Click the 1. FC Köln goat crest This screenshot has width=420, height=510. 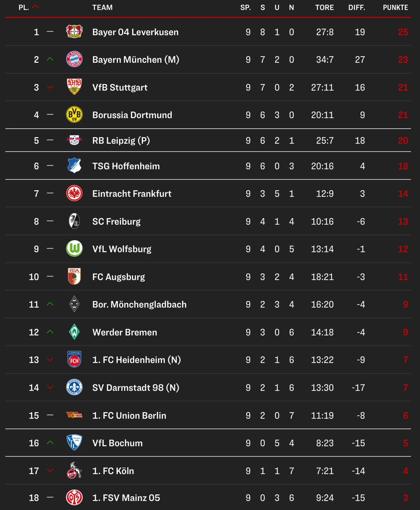click(x=74, y=470)
